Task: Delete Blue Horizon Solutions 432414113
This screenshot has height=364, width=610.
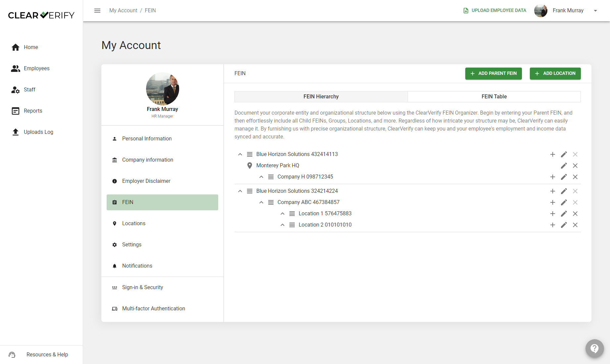Action: 575,154
